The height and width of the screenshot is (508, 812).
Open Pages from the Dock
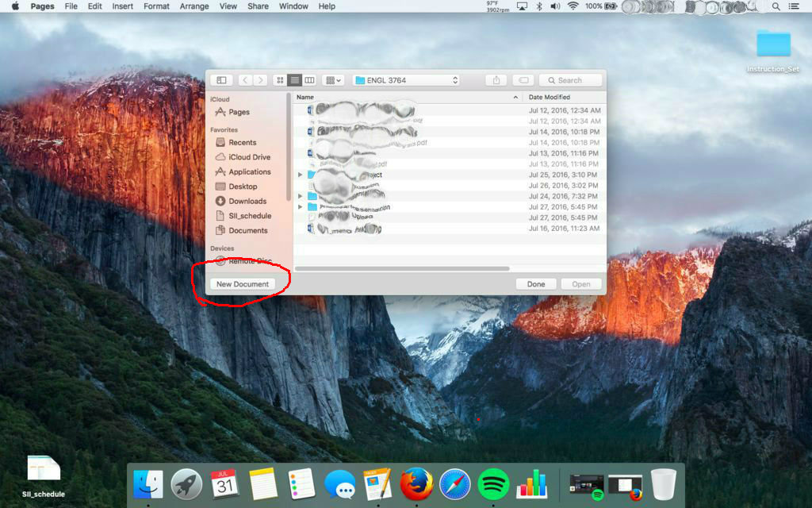pos(377,484)
